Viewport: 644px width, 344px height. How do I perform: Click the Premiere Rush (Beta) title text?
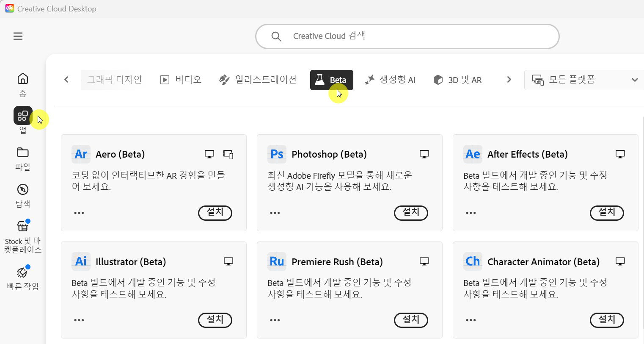click(337, 262)
